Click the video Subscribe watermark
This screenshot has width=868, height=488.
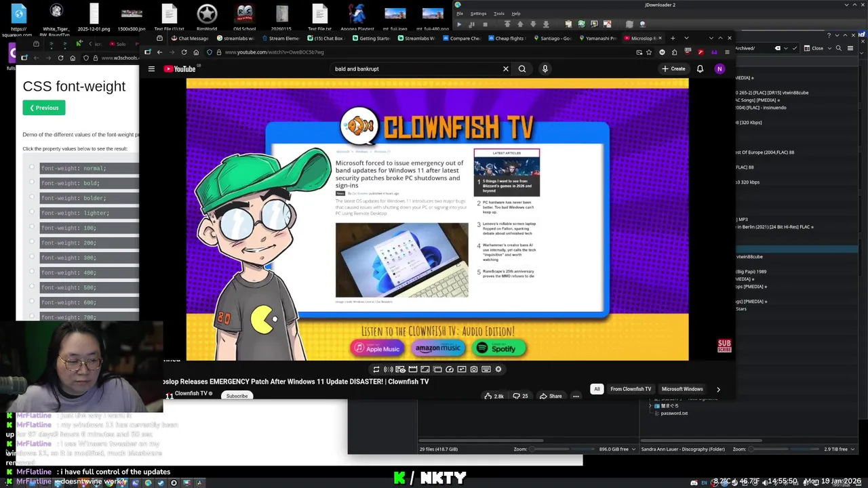pos(724,346)
